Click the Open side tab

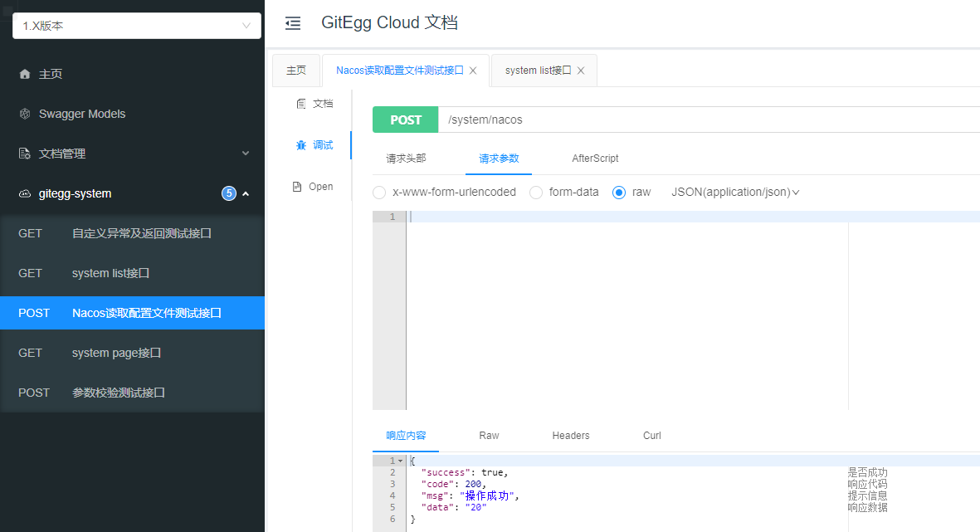pyautogui.click(x=313, y=186)
